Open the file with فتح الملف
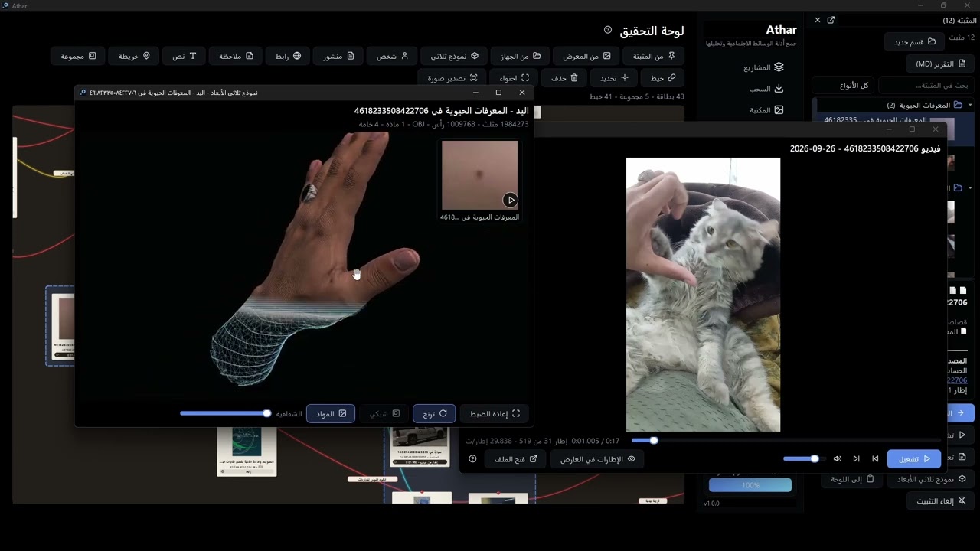 (x=515, y=459)
